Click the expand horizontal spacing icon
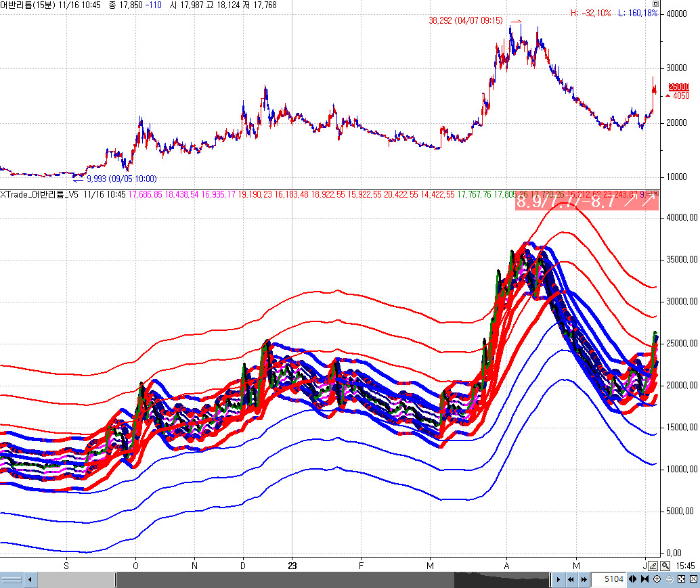 click(632, 580)
